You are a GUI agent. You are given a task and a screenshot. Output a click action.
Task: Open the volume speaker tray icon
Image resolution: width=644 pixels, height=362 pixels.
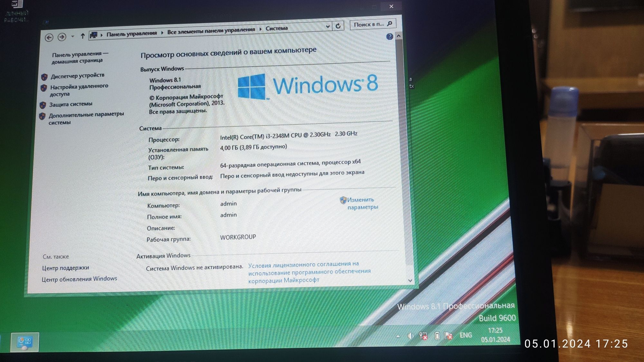pyautogui.click(x=411, y=336)
